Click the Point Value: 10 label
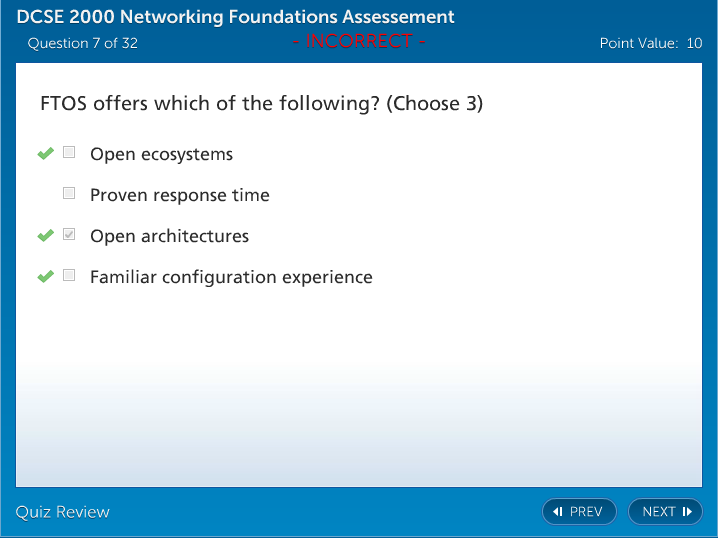Viewport: 718px width, 538px height. pyautogui.click(x=650, y=43)
